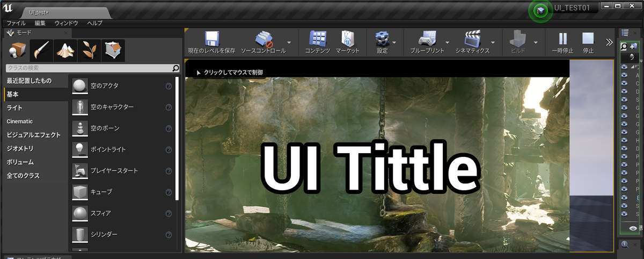Select the ライト category
The width and height of the screenshot is (644, 259).
point(35,107)
